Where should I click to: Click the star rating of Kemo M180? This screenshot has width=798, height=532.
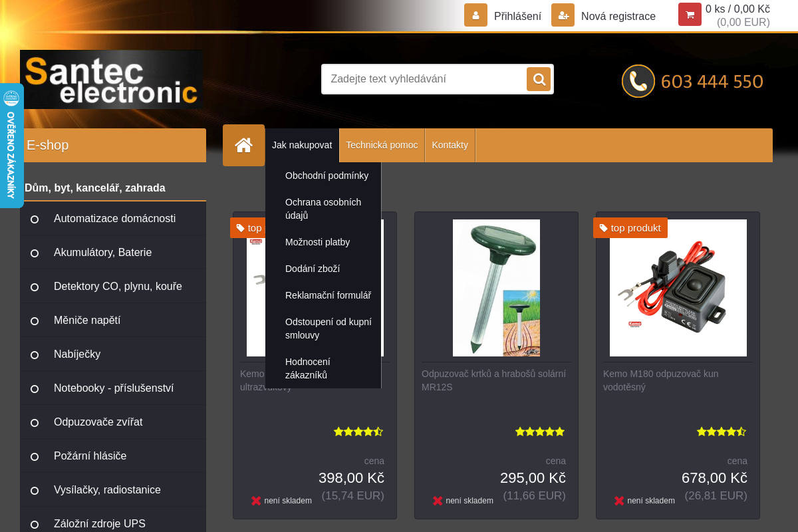pyautogui.click(x=722, y=432)
